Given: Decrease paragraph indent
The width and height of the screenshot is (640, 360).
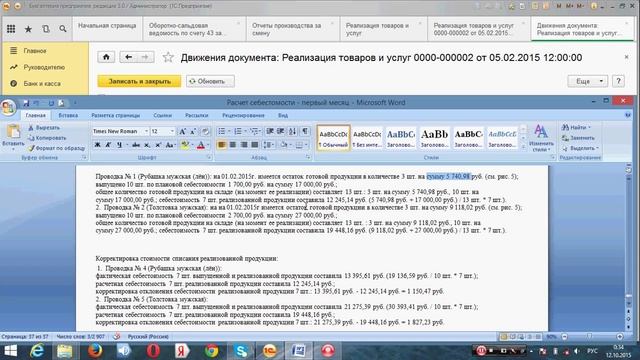Looking at the screenshot, I should click(270, 131).
